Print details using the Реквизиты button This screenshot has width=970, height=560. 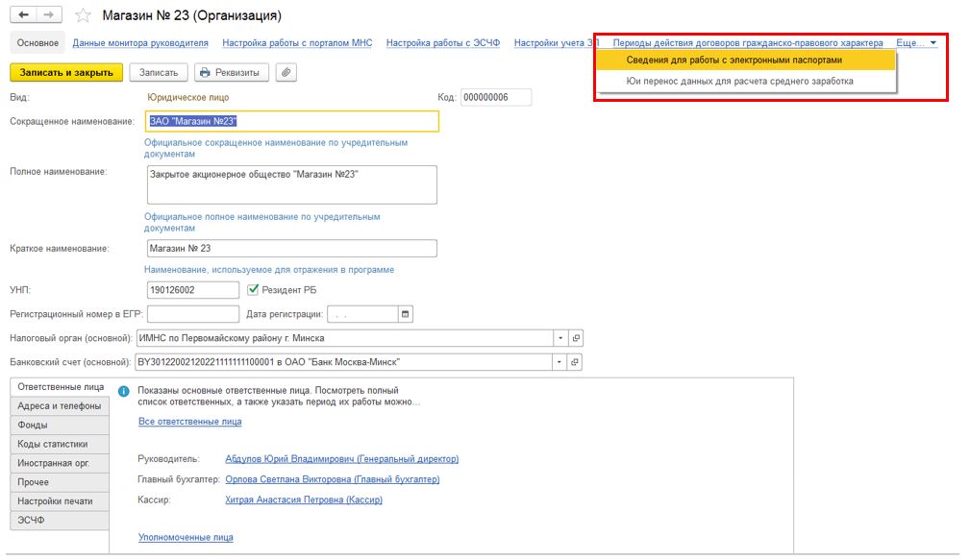pos(233,72)
